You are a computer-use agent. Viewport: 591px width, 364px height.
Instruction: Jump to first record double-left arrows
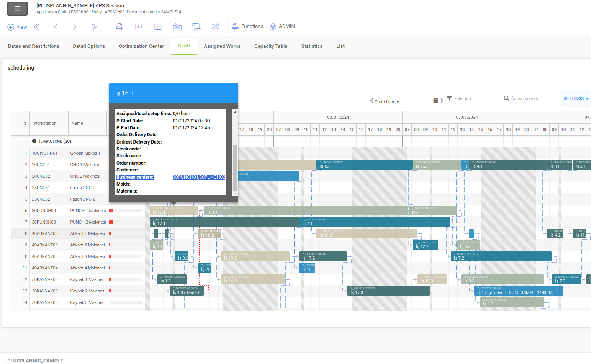(37, 27)
